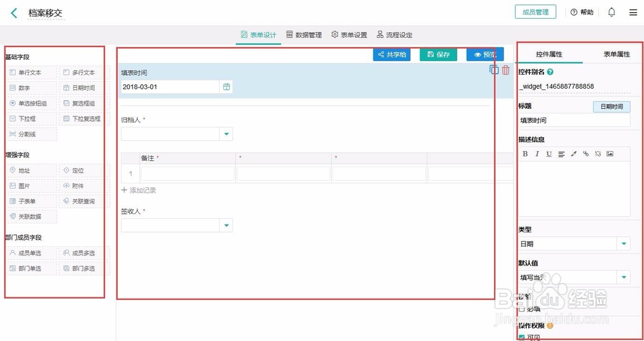Open 帮助 help link
Screen dimensions: 644x341
582,12
